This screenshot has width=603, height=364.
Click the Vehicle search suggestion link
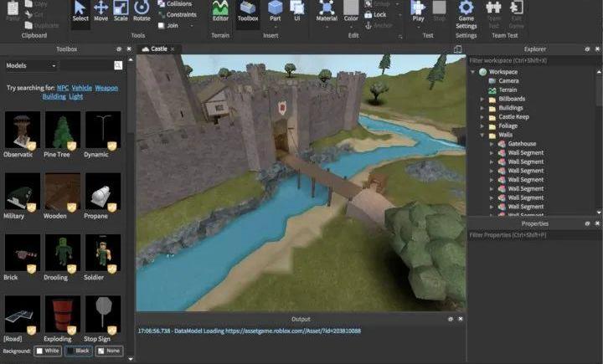pos(82,88)
